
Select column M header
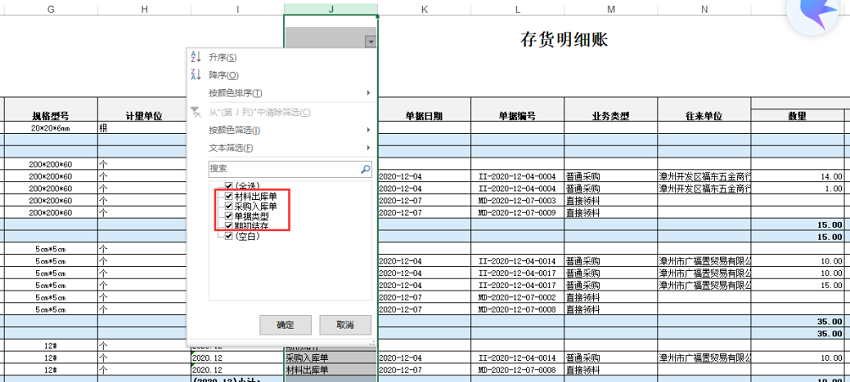point(611,9)
